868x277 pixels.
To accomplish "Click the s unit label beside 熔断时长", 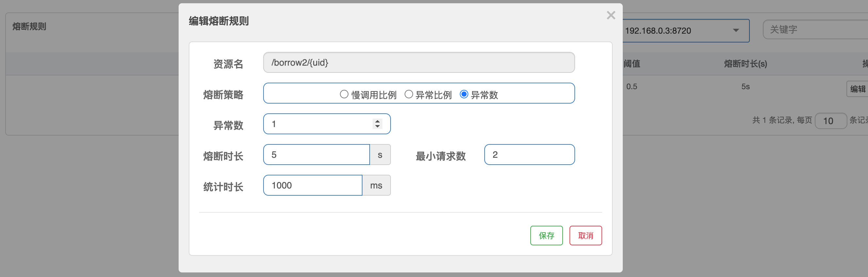I will click(x=380, y=155).
